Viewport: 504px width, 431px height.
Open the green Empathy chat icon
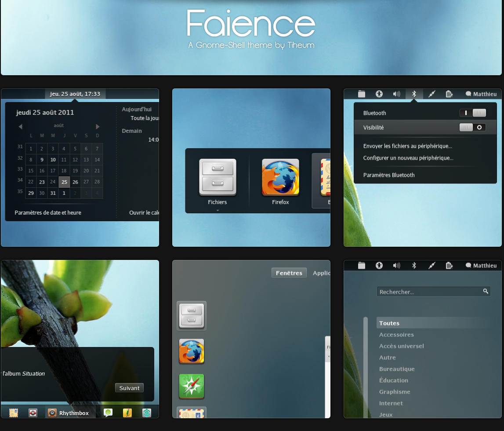coord(108,413)
